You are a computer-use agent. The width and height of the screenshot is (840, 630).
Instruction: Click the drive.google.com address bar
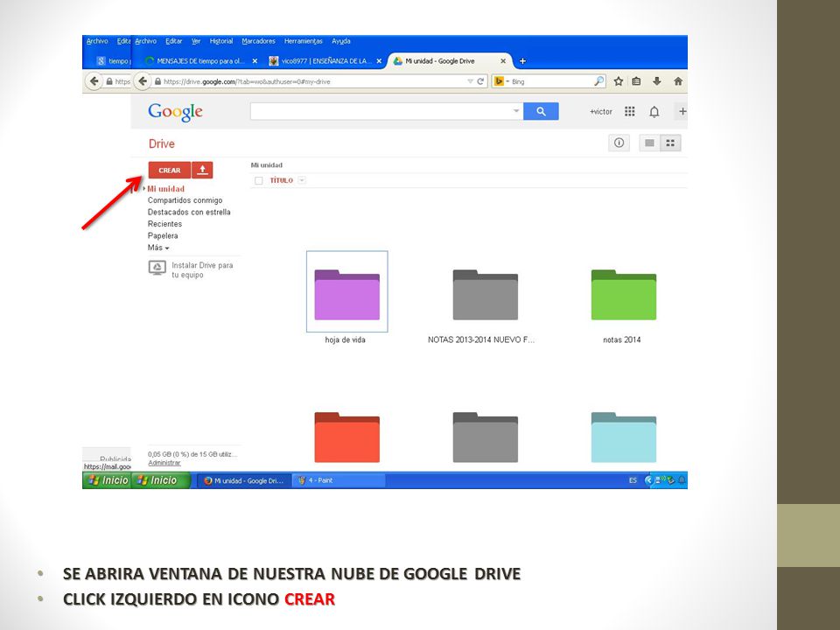(x=311, y=81)
